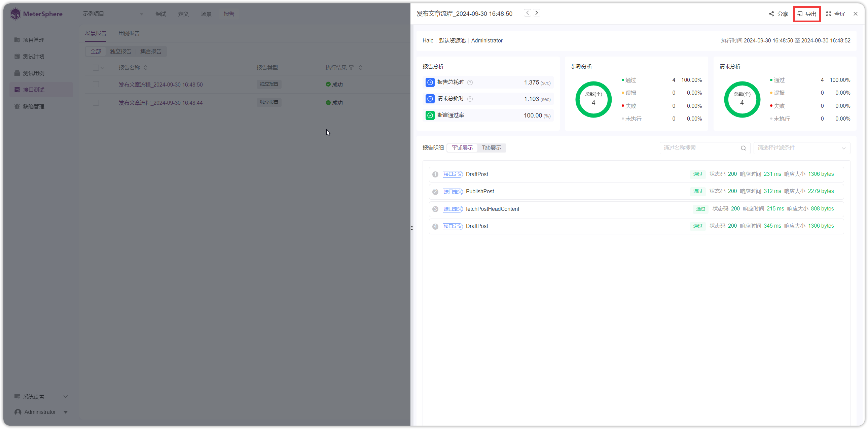Click help icon next to 报告总耗时

click(470, 82)
